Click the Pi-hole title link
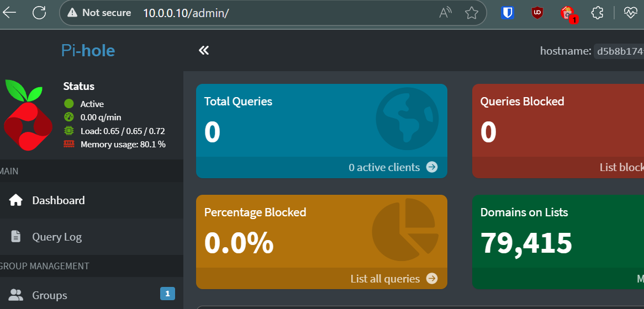This screenshot has height=309, width=644. click(x=88, y=51)
